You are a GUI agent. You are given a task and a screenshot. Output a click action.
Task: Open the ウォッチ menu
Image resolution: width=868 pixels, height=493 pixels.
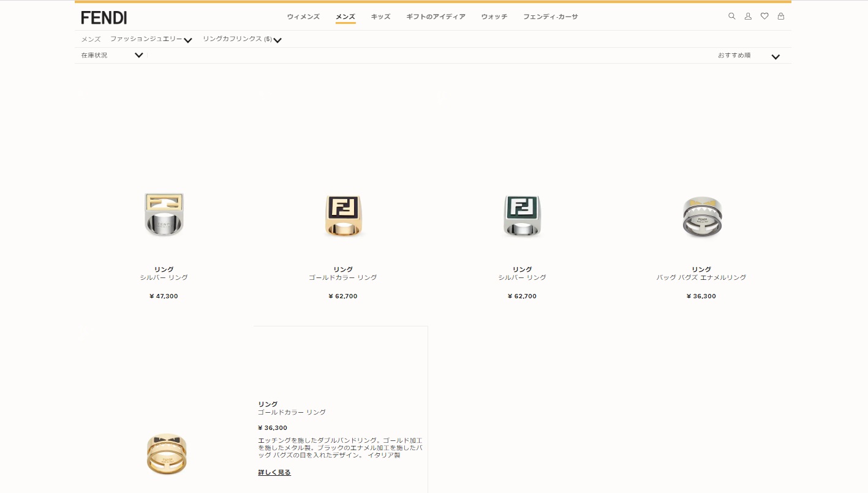(494, 17)
